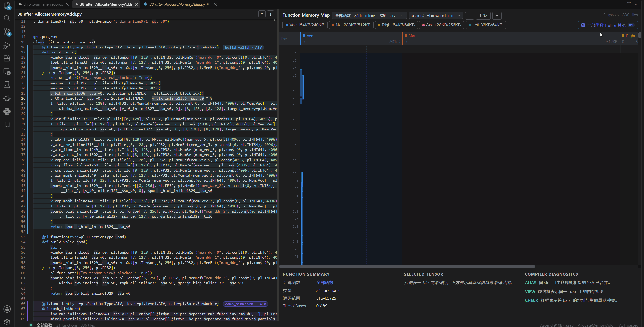Open Source Control view icon
Viewport: 644px width, 327px height.
tap(7, 32)
